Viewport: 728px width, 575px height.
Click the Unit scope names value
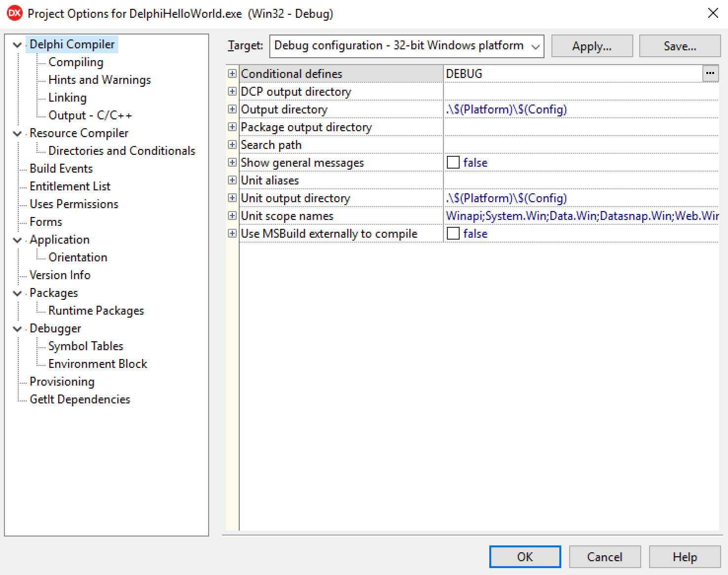pyautogui.click(x=582, y=216)
